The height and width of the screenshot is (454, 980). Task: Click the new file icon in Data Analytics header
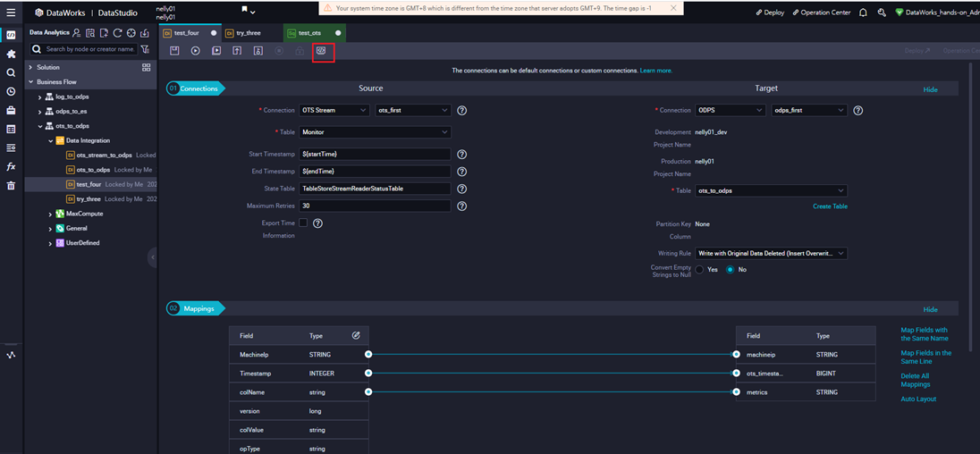pos(104,33)
